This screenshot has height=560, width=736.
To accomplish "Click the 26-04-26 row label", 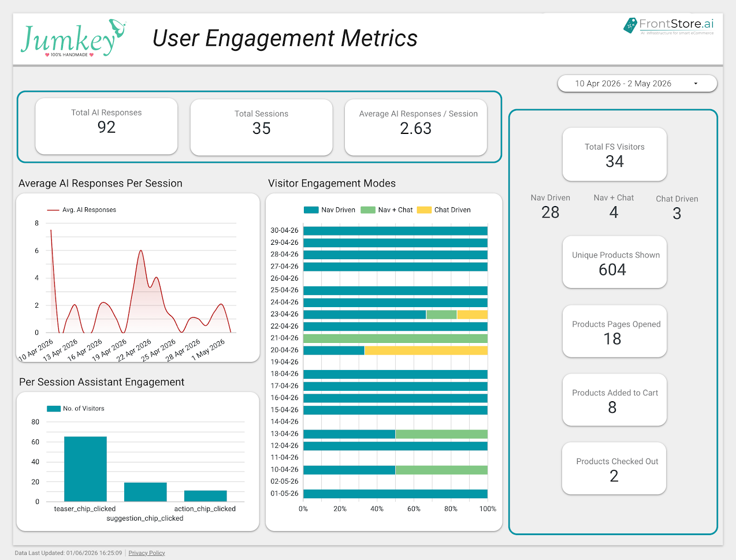I will (284, 278).
